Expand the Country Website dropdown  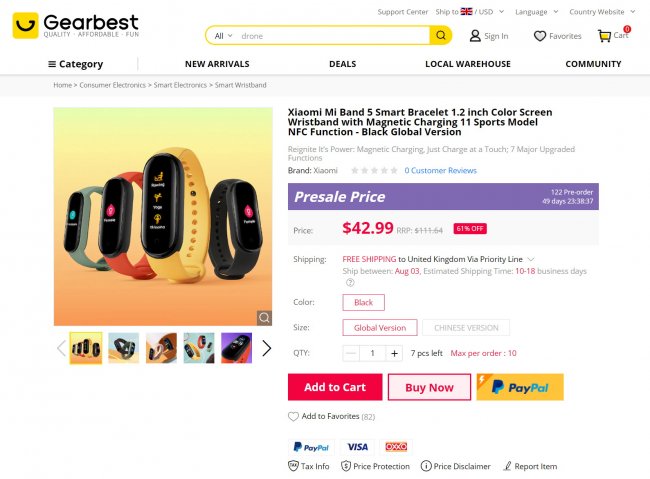[600, 12]
